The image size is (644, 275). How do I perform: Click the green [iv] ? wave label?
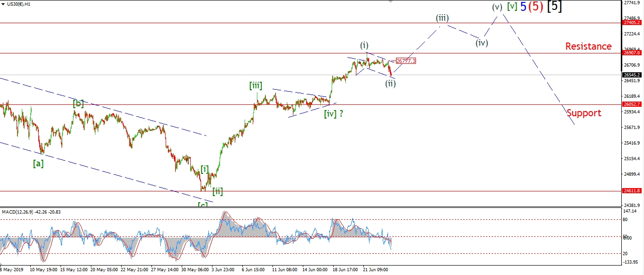(334, 113)
